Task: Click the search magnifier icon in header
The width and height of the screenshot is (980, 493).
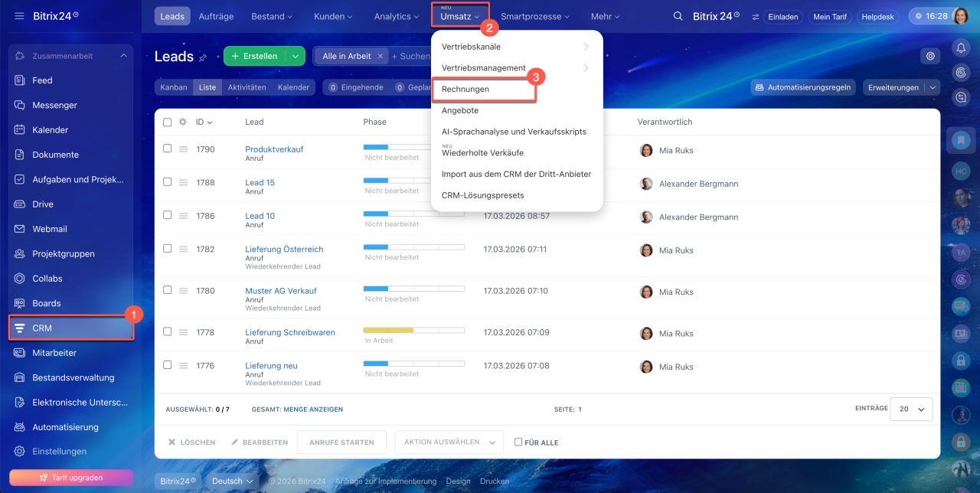Action: (678, 16)
